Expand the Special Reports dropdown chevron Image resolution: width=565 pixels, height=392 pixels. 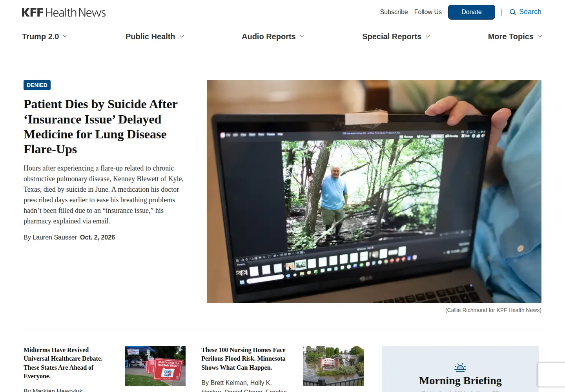click(428, 36)
